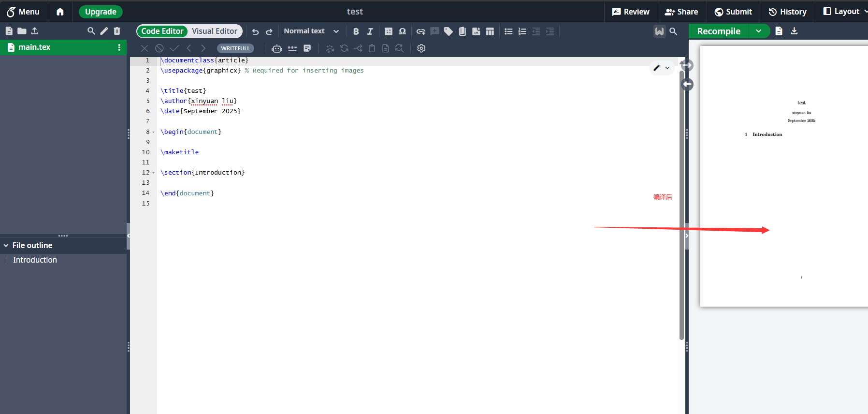Insert a cross-reference tag
The height and width of the screenshot is (414, 868).
click(448, 31)
